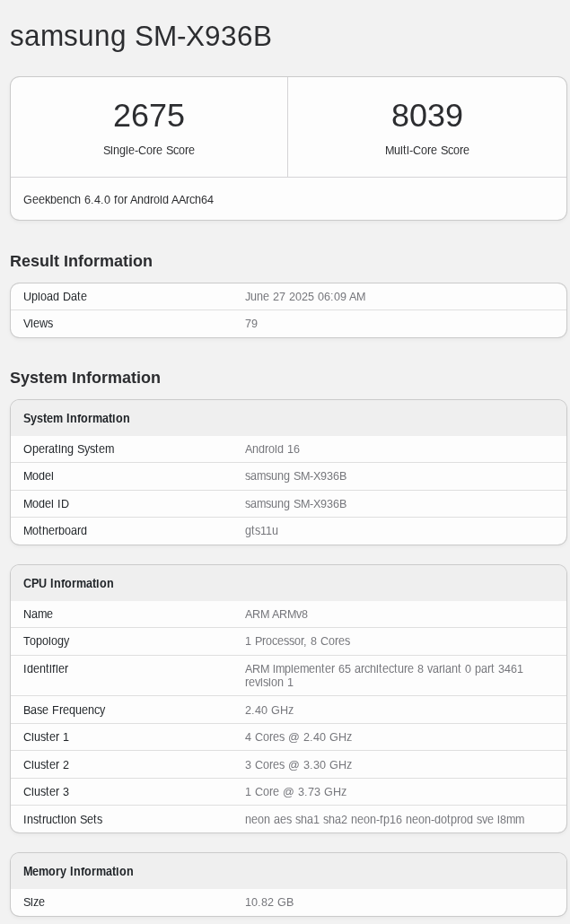Click the Operating System label
Image resolution: width=570 pixels, height=924 pixels.
(69, 449)
